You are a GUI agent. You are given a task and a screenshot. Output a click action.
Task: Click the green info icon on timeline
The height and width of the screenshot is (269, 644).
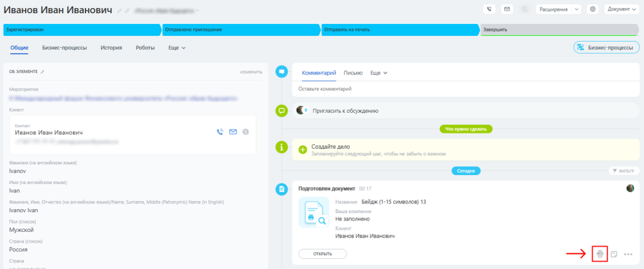[282, 146]
